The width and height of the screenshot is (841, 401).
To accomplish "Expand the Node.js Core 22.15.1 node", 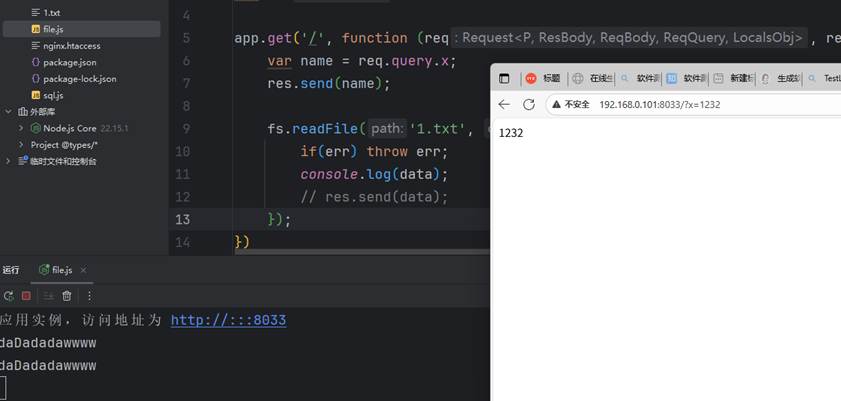I will 21,128.
